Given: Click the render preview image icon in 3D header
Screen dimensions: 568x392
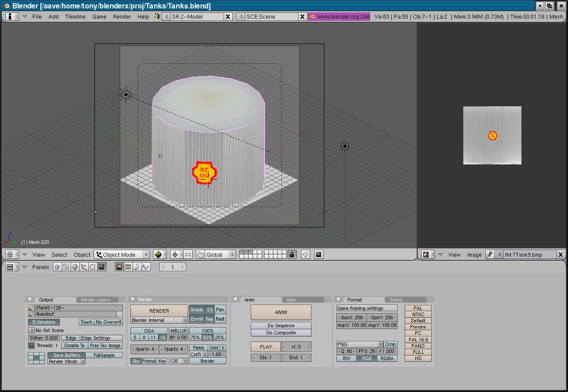Looking at the screenshot, I should pos(318,255).
